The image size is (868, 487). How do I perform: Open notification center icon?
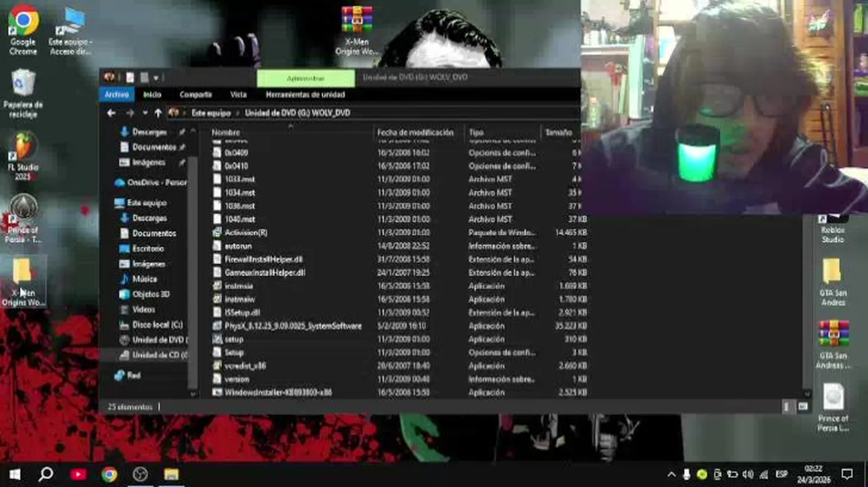click(x=847, y=474)
